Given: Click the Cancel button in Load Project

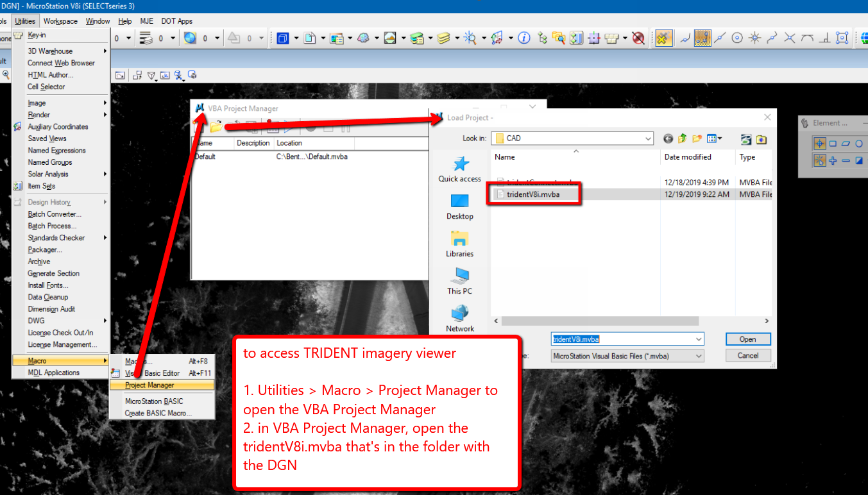Looking at the screenshot, I should (x=748, y=355).
